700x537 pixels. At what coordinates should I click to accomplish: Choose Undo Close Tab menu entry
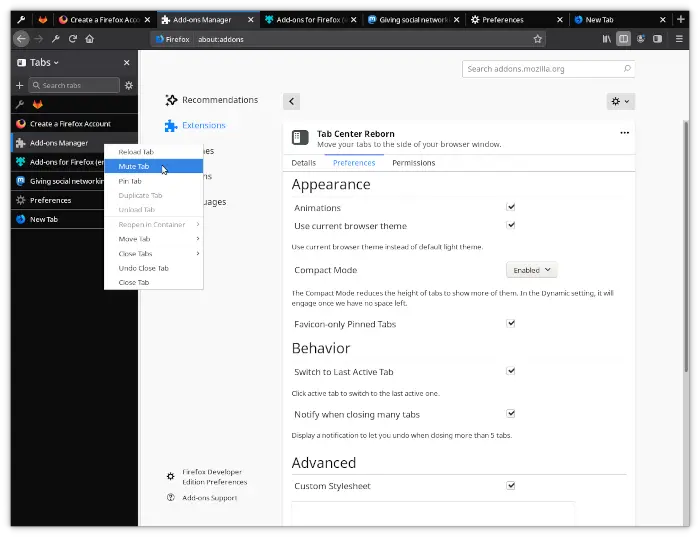(x=154, y=268)
